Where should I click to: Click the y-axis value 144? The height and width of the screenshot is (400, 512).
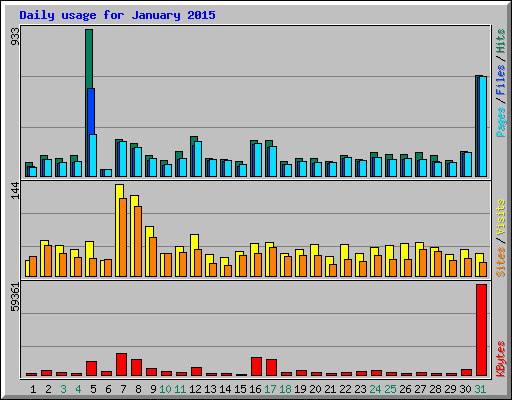15,191
